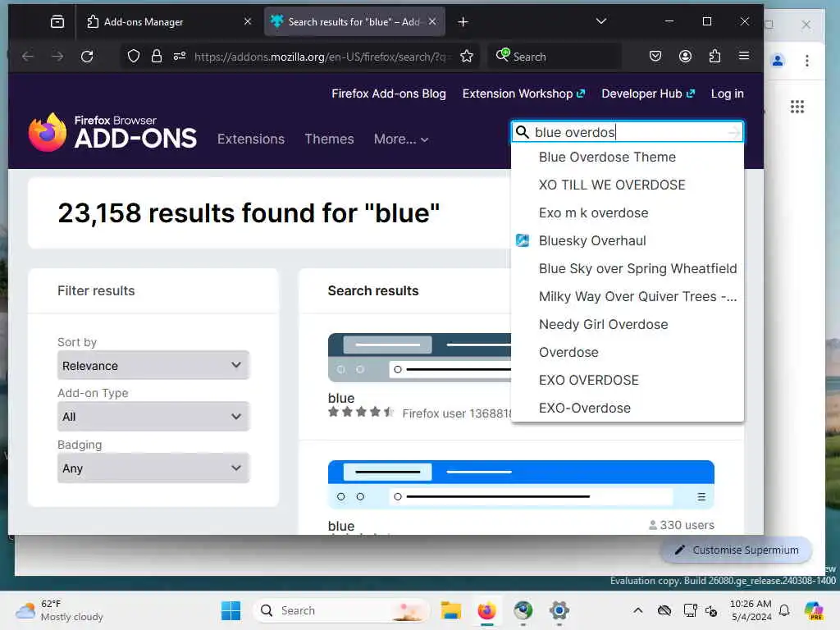The height and width of the screenshot is (630, 840).
Task: Go back with the back arrow
Action: [x=28, y=57]
